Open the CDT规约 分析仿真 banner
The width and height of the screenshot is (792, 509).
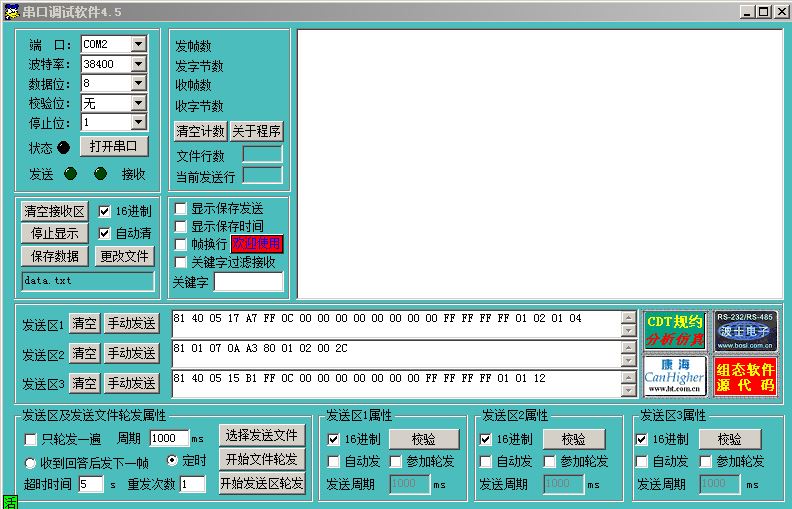click(x=675, y=330)
